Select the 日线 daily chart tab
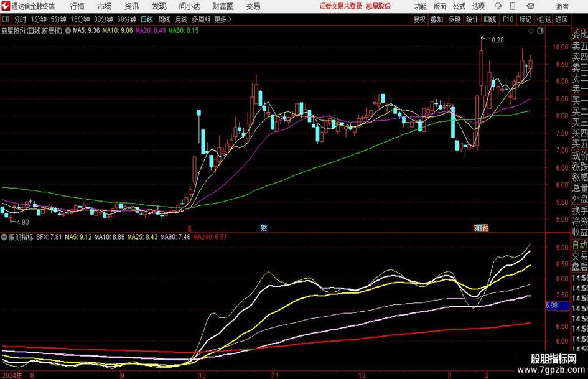 (x=147, y=19)
